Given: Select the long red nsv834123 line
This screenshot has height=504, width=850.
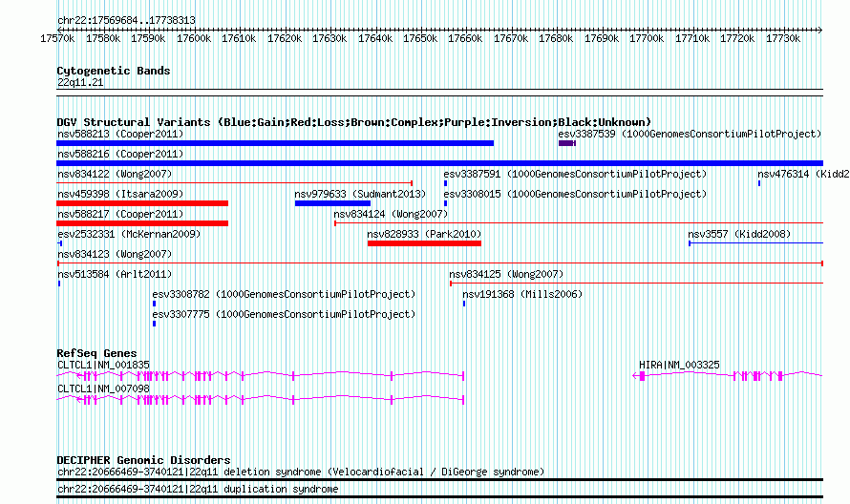Looking at the screenshot, I should (439, 263).
